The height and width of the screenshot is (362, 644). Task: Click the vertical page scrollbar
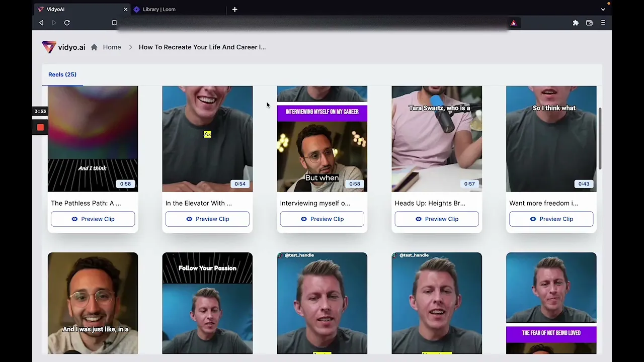coord(599,138)
